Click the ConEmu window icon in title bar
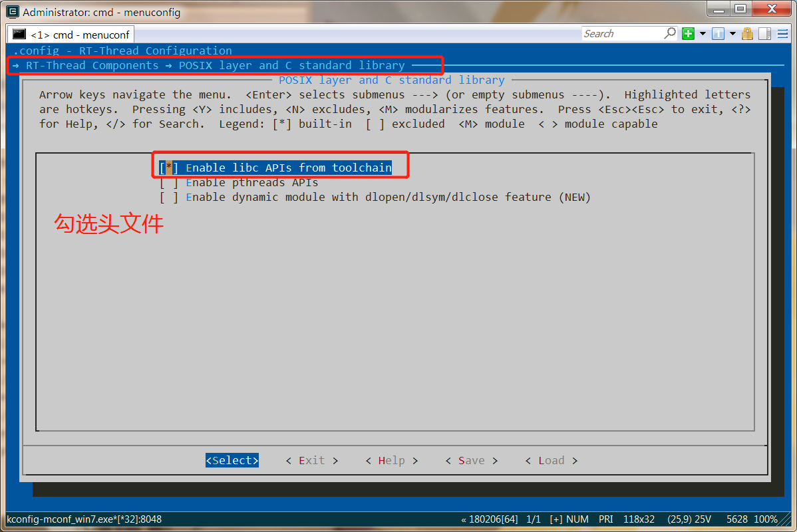 tap(12, 11)
